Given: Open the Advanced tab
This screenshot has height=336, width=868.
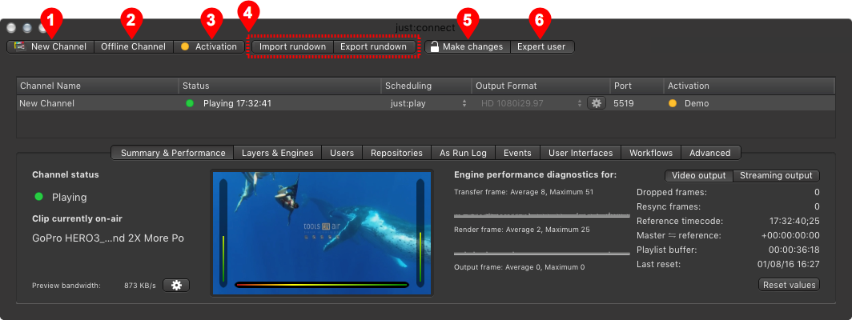Looking at the screenshot, I should [x=710, y=153].
